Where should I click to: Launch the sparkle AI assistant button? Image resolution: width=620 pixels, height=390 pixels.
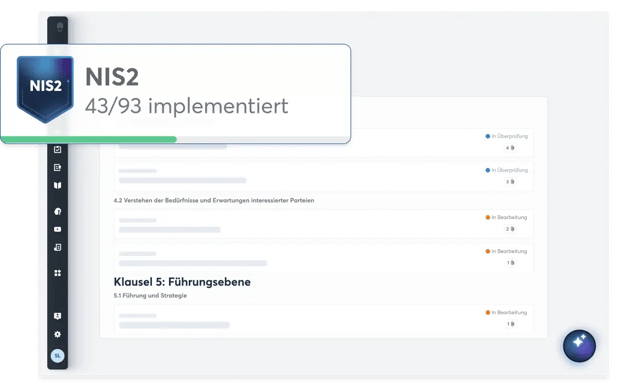pos(579,346)
